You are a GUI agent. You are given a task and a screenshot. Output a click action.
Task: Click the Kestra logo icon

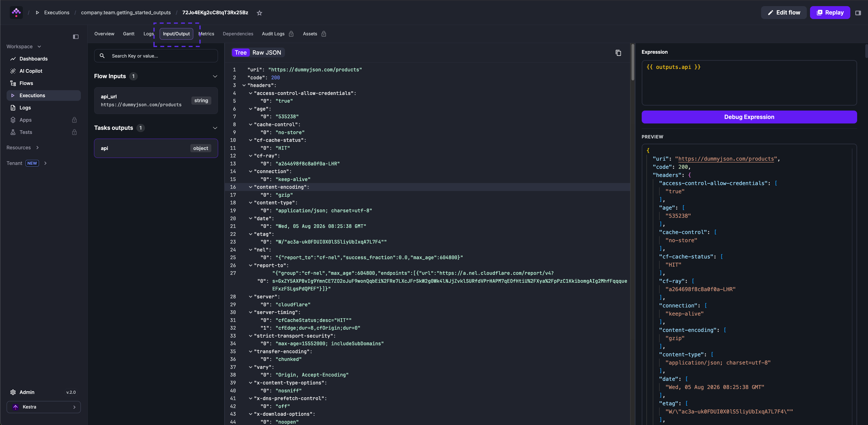[x=16, y=12]
